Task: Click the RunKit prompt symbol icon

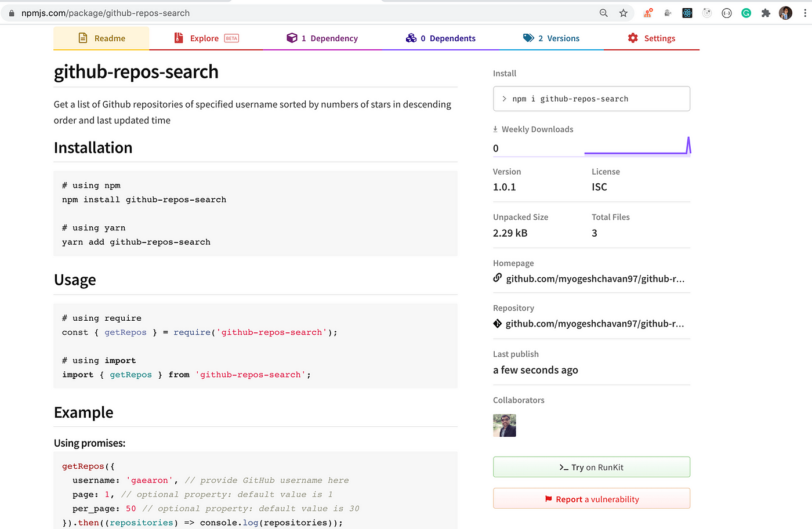Action: point(564,468)
